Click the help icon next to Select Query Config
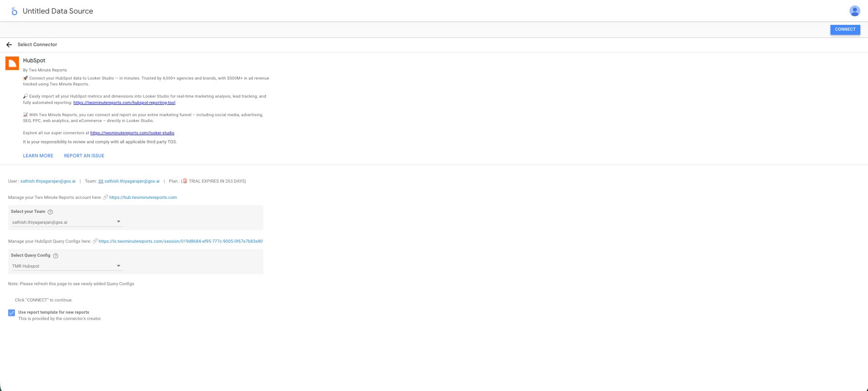Image resolution: width=868 pixels, height=391 pixels. coord(56,256)
